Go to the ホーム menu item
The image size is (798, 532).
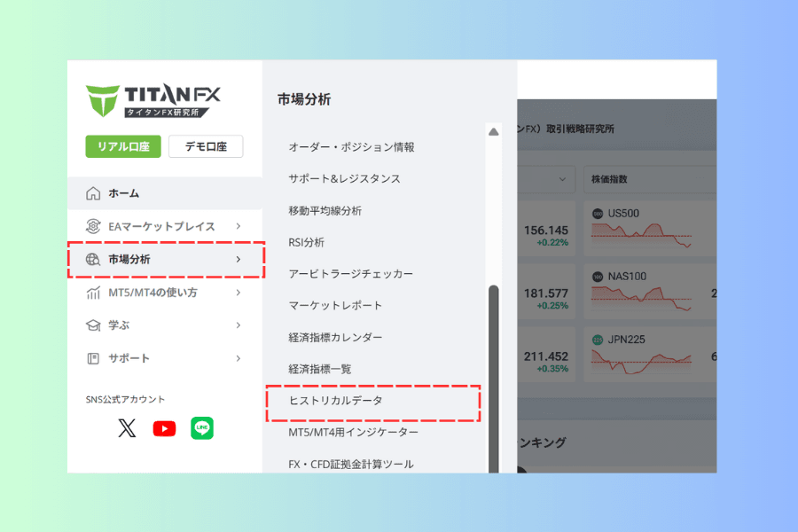pos(164,193)
